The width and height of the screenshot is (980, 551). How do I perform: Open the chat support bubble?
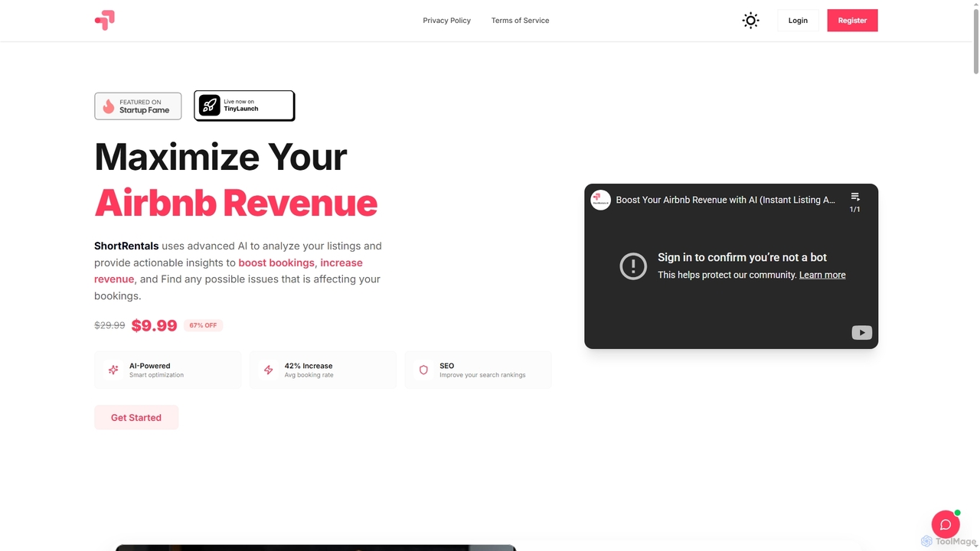pyautogui.click(x=946, y=524)
